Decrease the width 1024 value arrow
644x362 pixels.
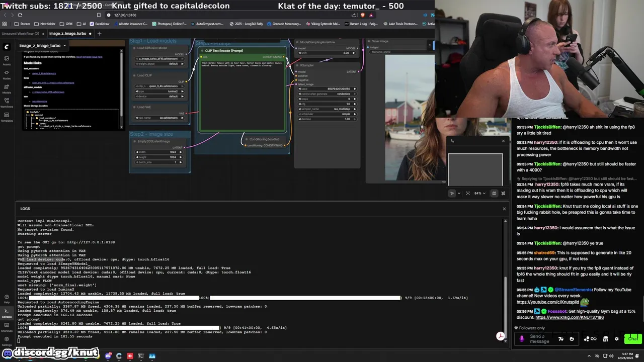137,152
